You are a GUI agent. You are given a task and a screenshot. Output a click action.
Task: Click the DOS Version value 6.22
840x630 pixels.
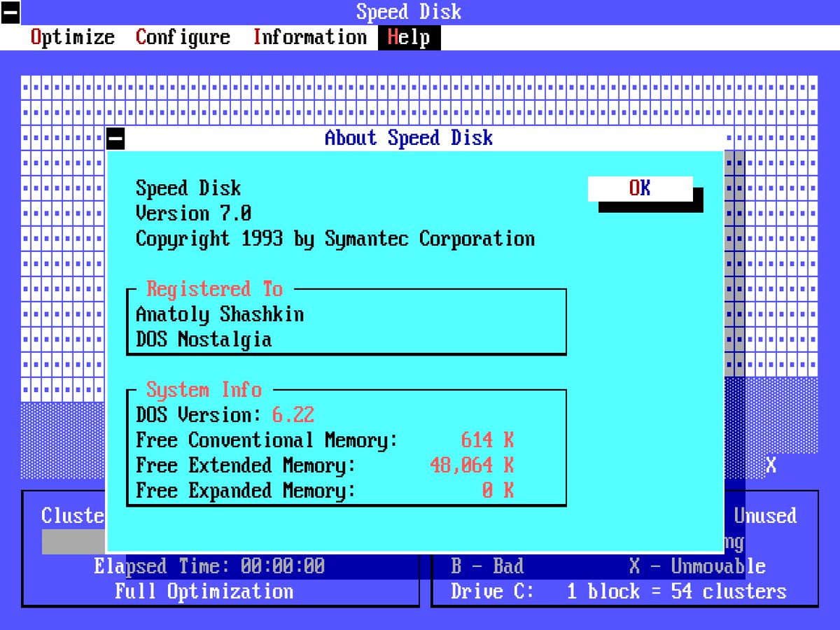click(x=293, y=414)
